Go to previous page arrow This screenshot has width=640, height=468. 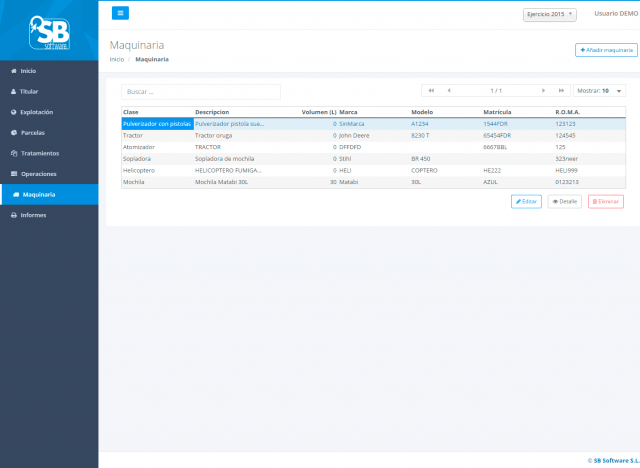coord(449,91)
